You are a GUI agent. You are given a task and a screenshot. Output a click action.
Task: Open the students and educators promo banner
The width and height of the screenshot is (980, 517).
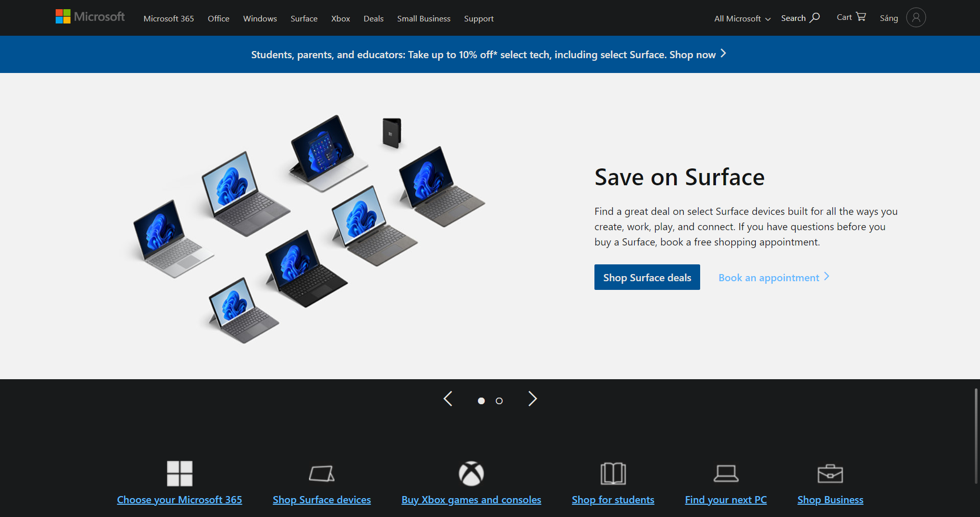click(489, 54)
